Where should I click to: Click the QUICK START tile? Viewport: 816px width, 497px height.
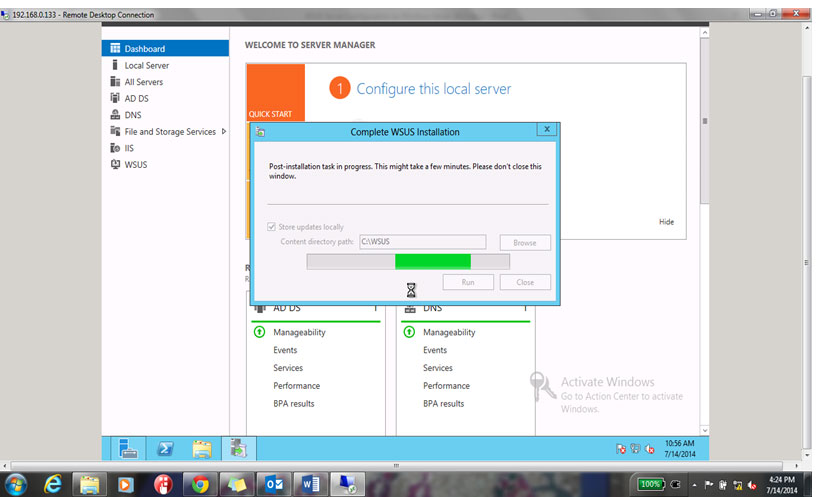(275, 93)
